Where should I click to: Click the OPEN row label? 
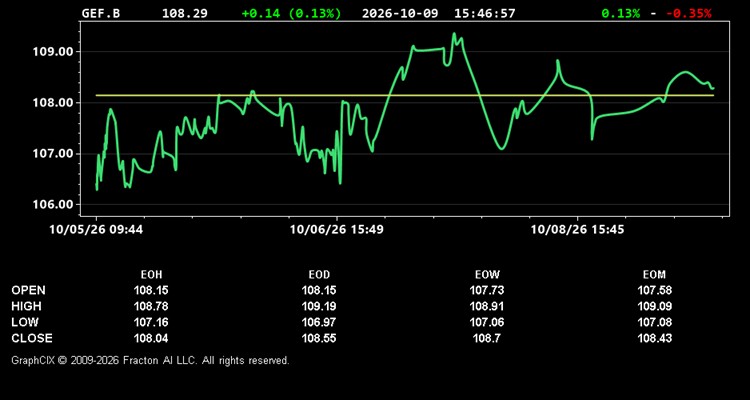coord(29,290)
